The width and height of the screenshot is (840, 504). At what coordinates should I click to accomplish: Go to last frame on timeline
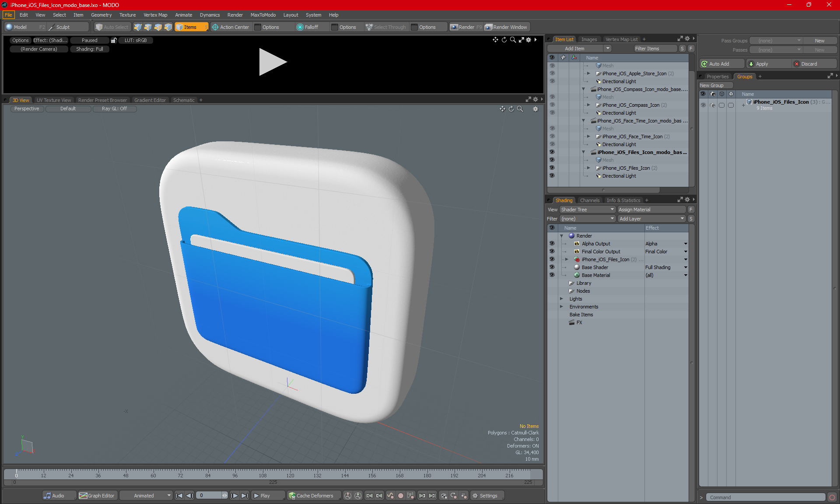coord(245,496)
